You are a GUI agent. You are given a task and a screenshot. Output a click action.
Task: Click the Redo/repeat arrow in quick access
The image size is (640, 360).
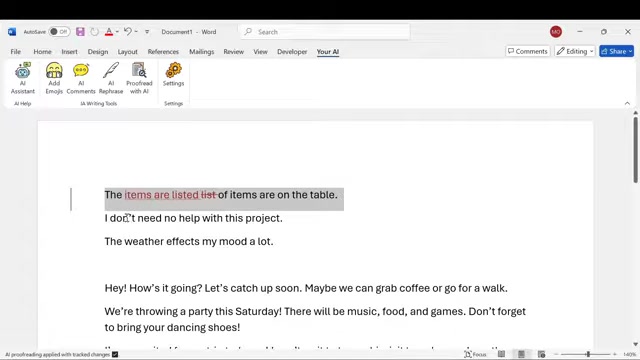coord(94,32)
